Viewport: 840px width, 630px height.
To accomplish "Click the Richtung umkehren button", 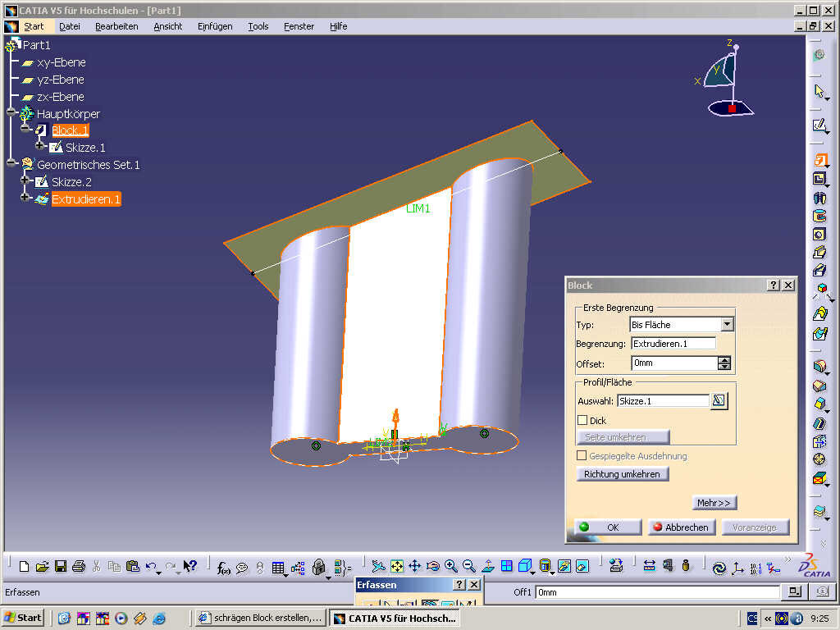I will click(x=623, y=474).
